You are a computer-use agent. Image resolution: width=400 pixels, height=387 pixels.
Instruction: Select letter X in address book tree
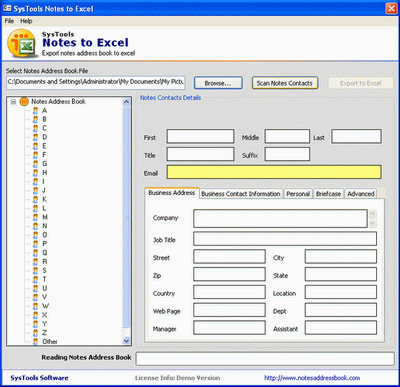pyautogui.click(x=45, y=315)
